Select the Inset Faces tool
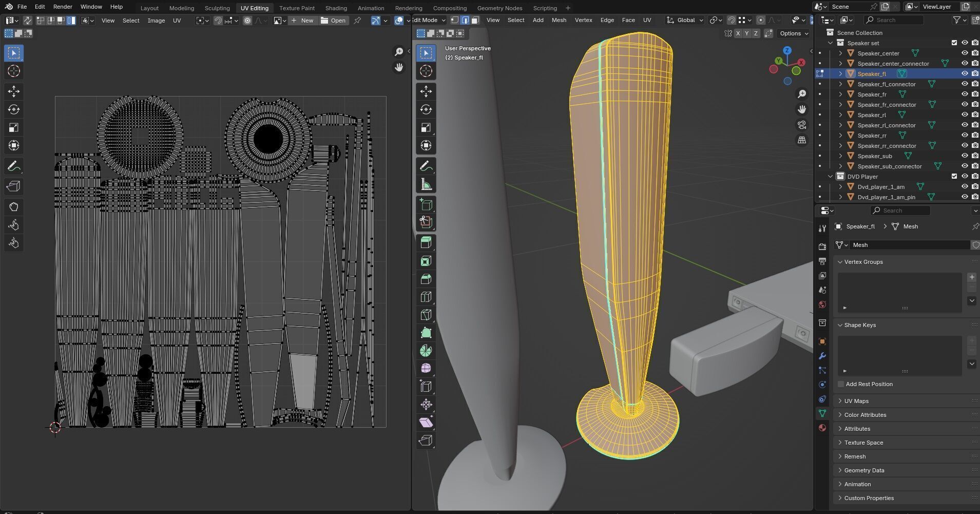This screenshot has height=514, width=980. tap(426, 261)
